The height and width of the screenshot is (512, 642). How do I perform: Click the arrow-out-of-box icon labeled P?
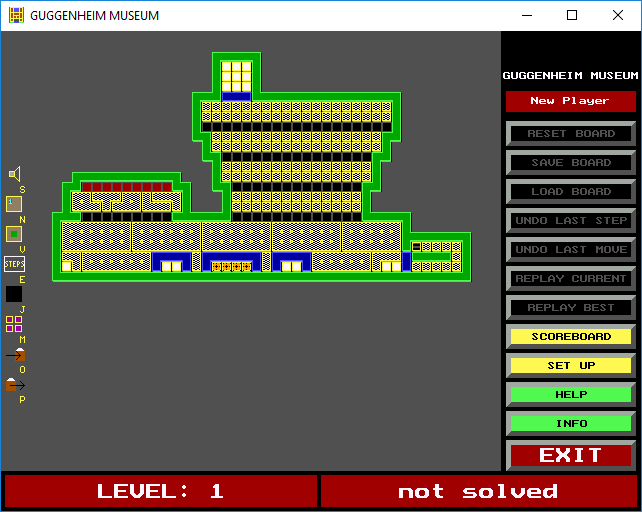click(x=16, y=385)
